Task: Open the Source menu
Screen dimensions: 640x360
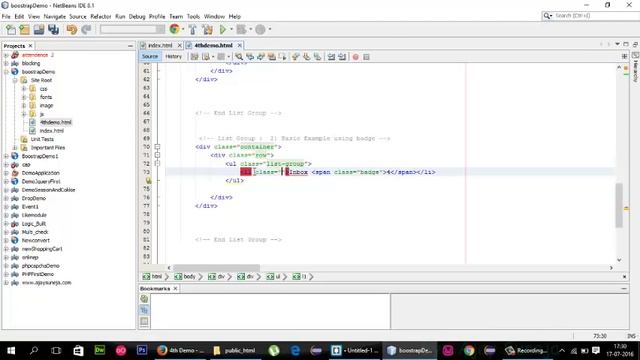Action: click(78, 16)
